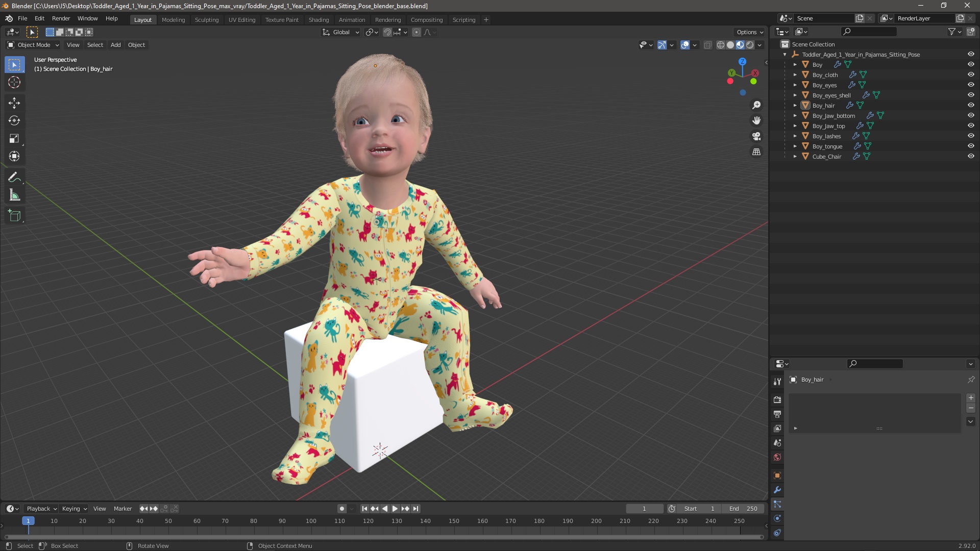Select the Add Cube tool
980x551 pixels.
click(14, 216)
